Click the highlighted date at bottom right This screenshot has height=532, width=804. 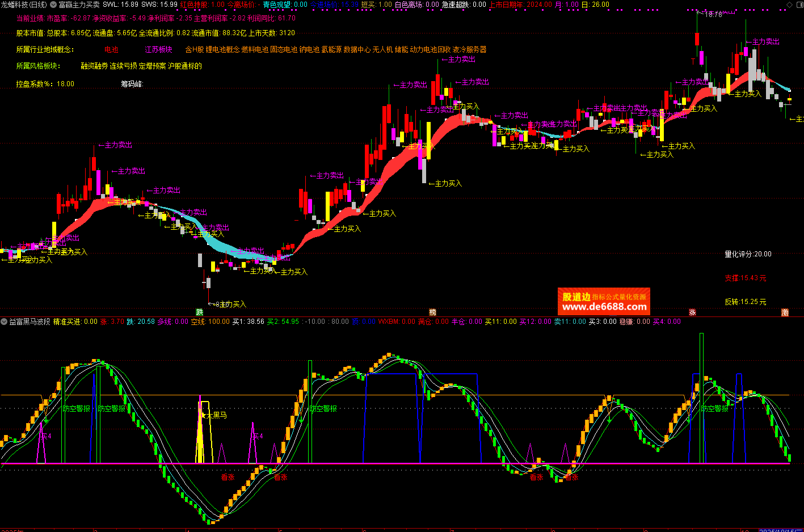tap(780, 530)
